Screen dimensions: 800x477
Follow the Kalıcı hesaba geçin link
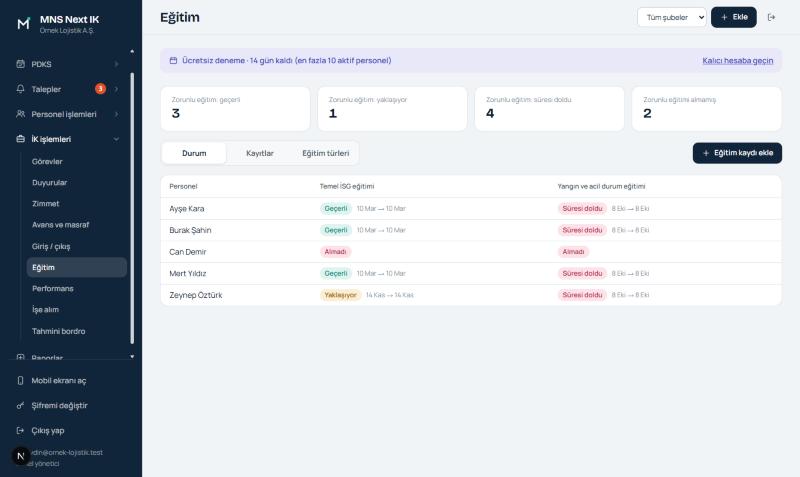[x=737, y=60]
